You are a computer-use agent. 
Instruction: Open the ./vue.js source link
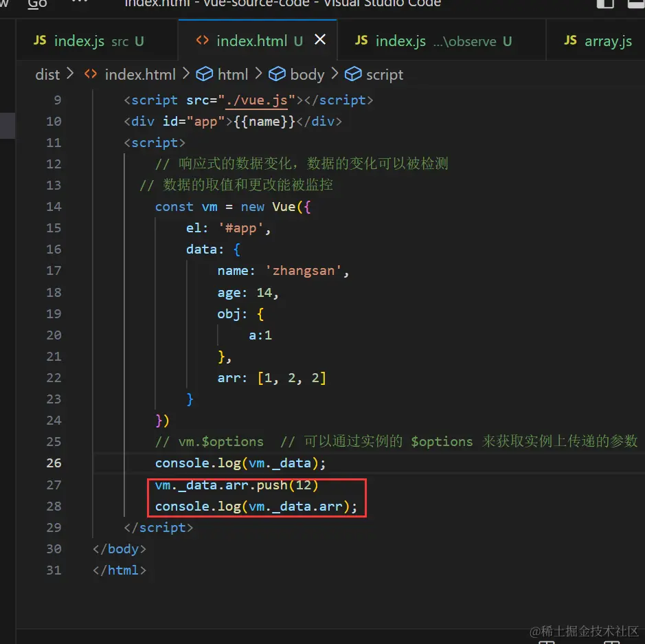(x=256, y=100)
